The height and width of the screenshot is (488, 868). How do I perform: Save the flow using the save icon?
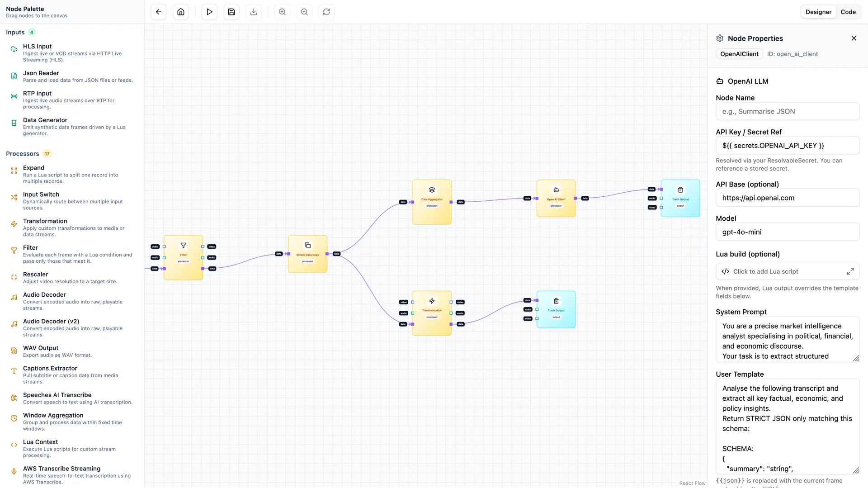pos(231,12)
